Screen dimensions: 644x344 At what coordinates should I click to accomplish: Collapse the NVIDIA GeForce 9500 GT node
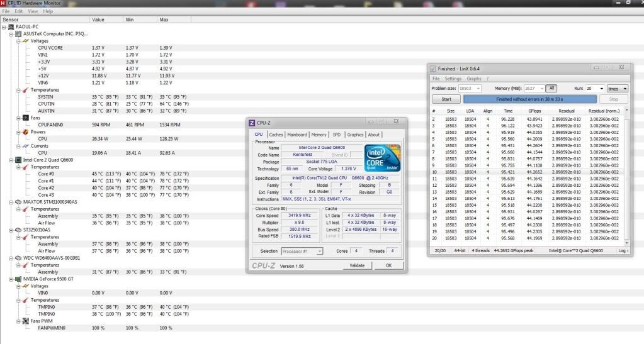point(11,279)
